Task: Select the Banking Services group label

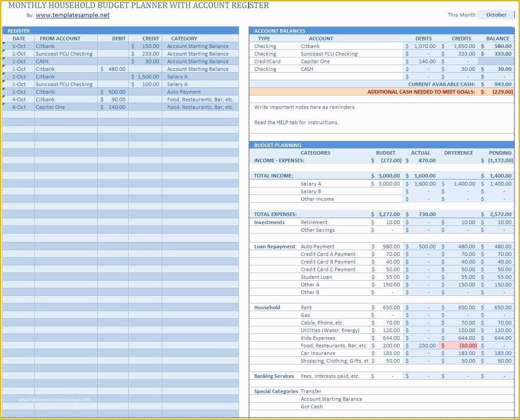Action: pos(274,376)
